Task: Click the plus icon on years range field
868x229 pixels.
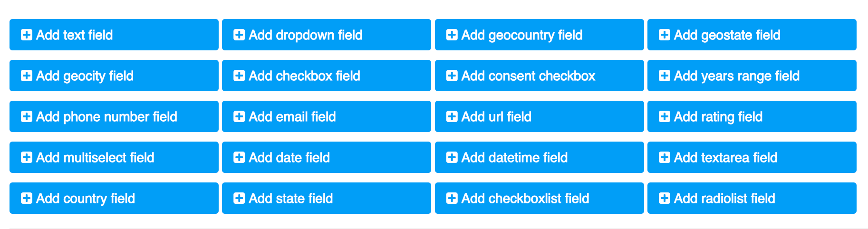Action: (664, 76)
